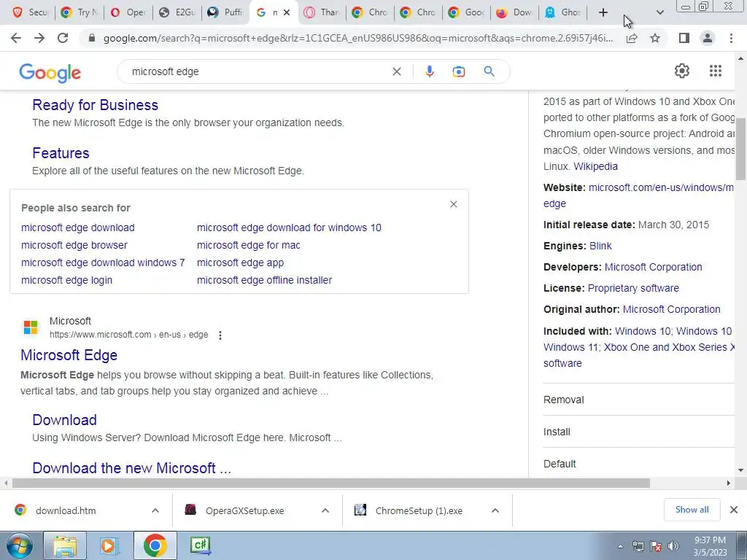The width and height of the screenshot is (747, 560).
Task: Open the Windows Start button
Action: tap(19, 545)
